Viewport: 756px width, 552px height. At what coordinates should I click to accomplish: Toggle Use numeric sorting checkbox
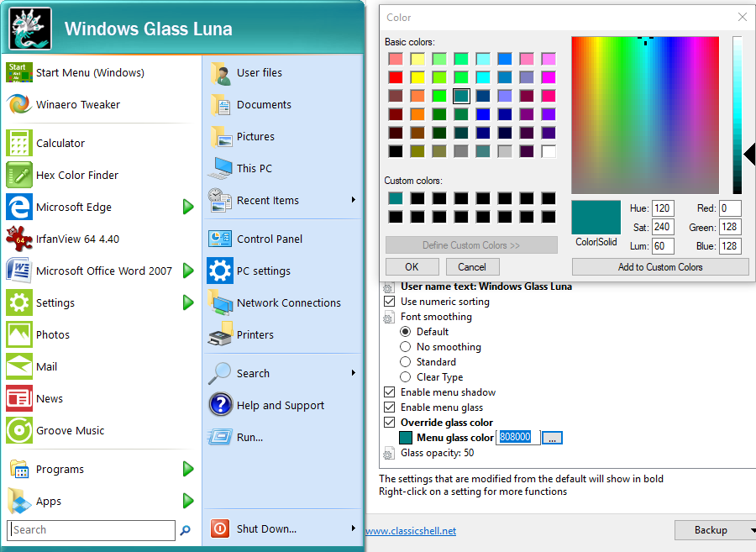tap(390, 302)
